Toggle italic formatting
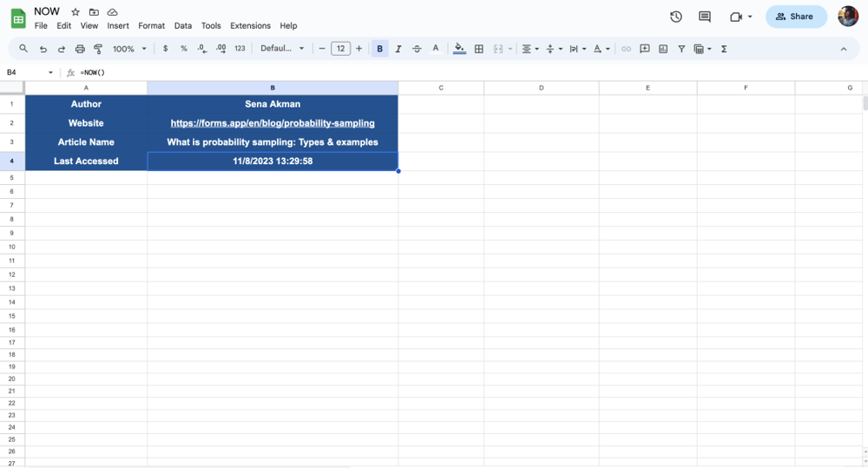 398,49
